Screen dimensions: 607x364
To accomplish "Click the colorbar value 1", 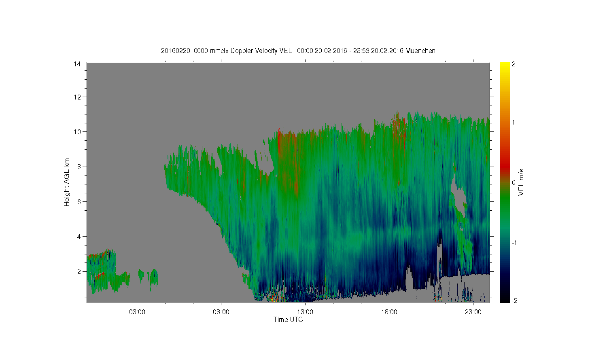I will coord(514,123).
